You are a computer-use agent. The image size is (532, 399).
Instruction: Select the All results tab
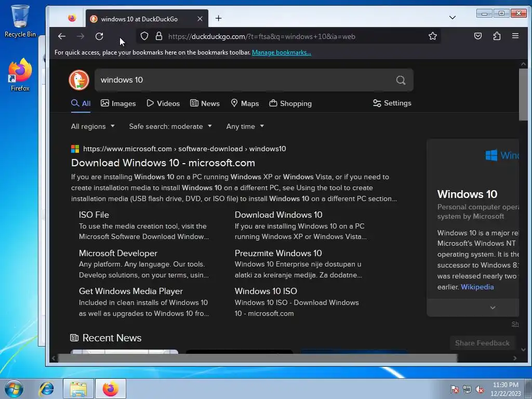pos(81,103)
